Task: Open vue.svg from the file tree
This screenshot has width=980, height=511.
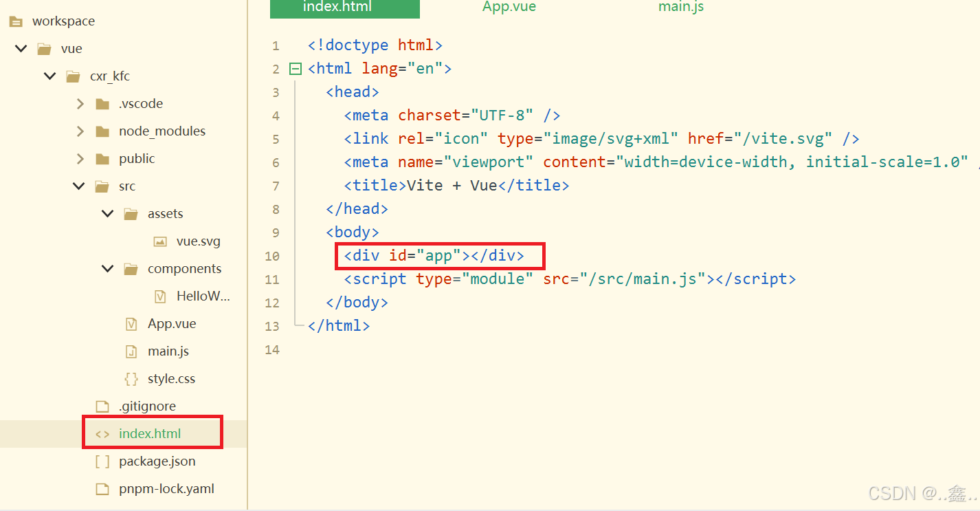Action: pyautogui.click(x=199, y=241)
